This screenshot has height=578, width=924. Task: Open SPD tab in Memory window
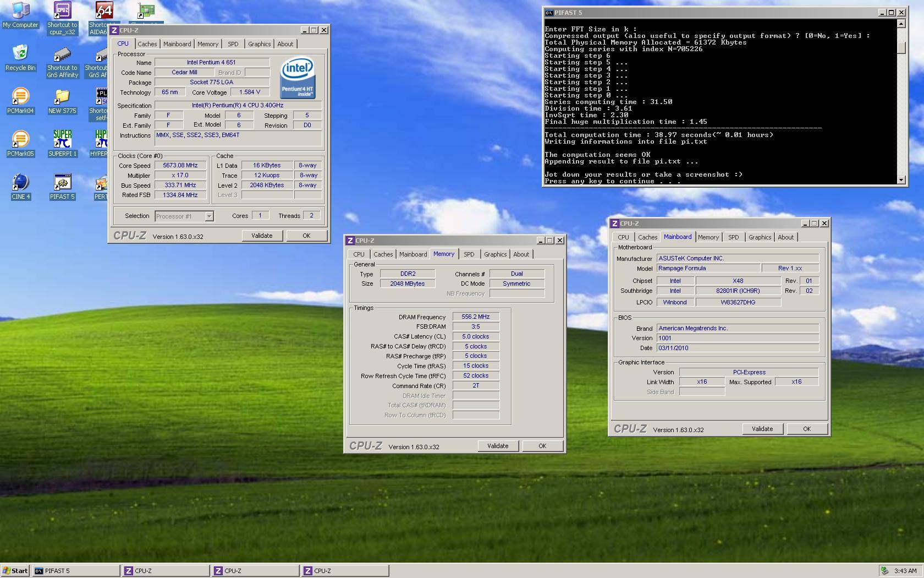469,254
